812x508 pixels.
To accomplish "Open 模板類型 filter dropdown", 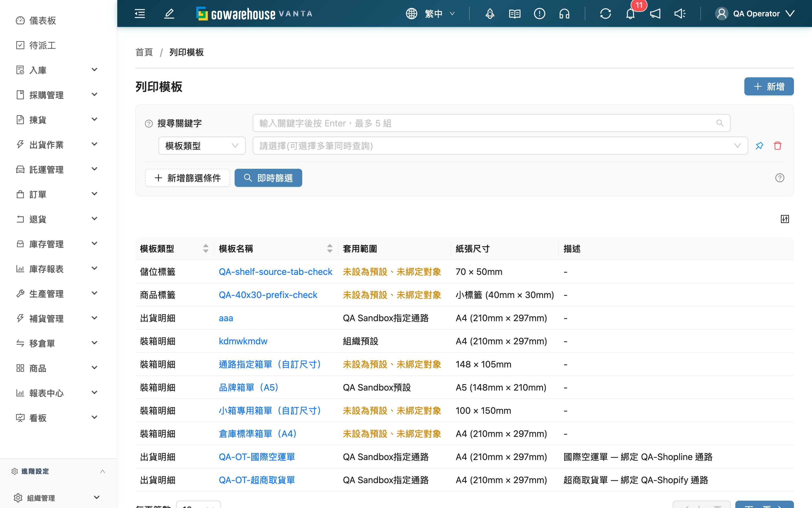I will [202, 146].
